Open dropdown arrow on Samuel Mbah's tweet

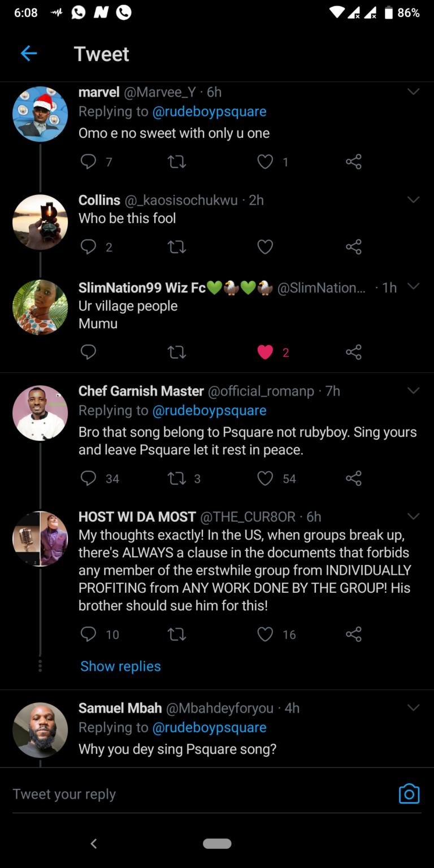(x=414, y=708)
